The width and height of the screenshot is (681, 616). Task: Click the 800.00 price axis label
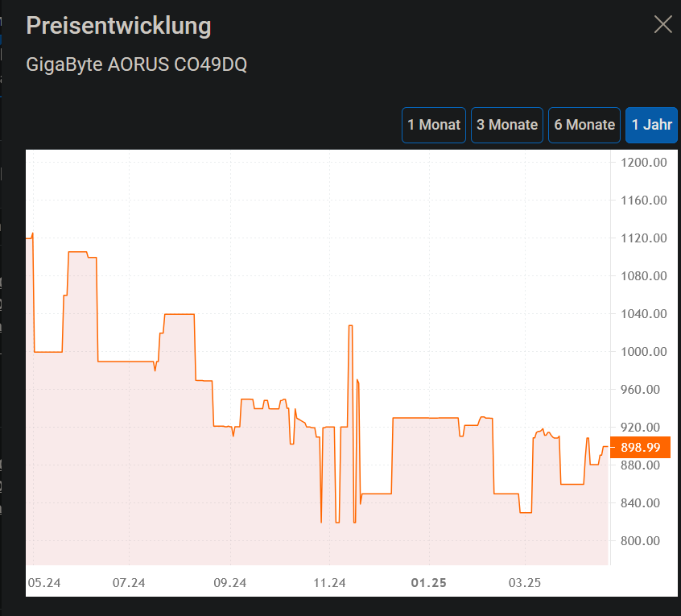pyautogui.click(x=640, y=541)
